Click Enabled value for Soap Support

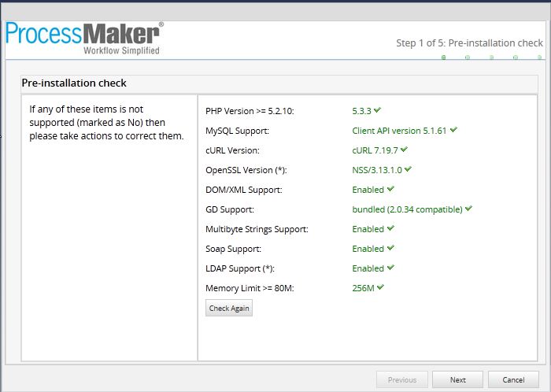point(368,249)
